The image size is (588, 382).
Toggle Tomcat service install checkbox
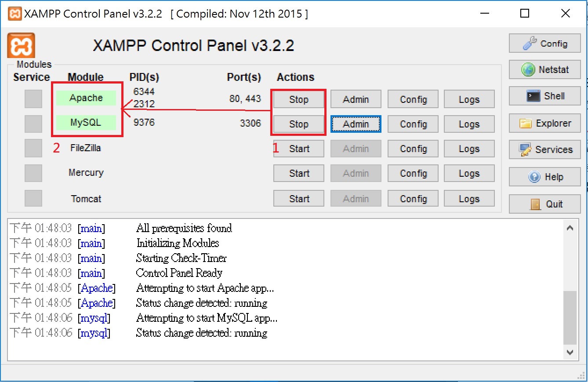pos(33,198)
